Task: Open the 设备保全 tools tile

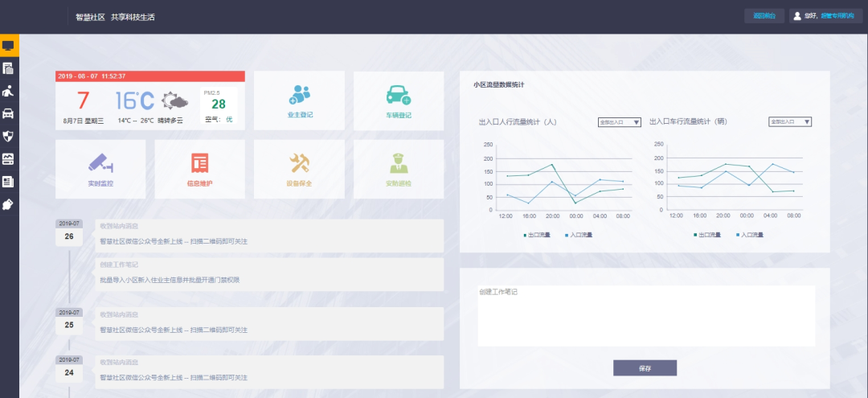Action: click(x=299, y=169)
